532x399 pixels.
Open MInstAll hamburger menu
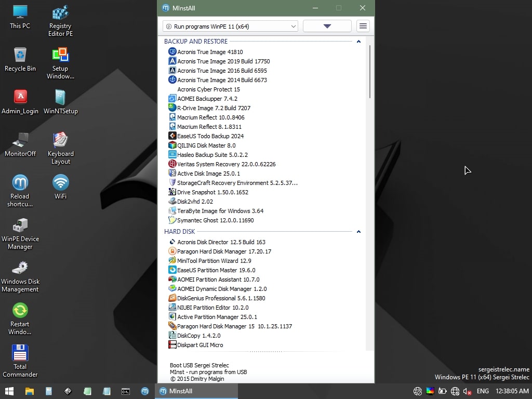pos(363,26)
